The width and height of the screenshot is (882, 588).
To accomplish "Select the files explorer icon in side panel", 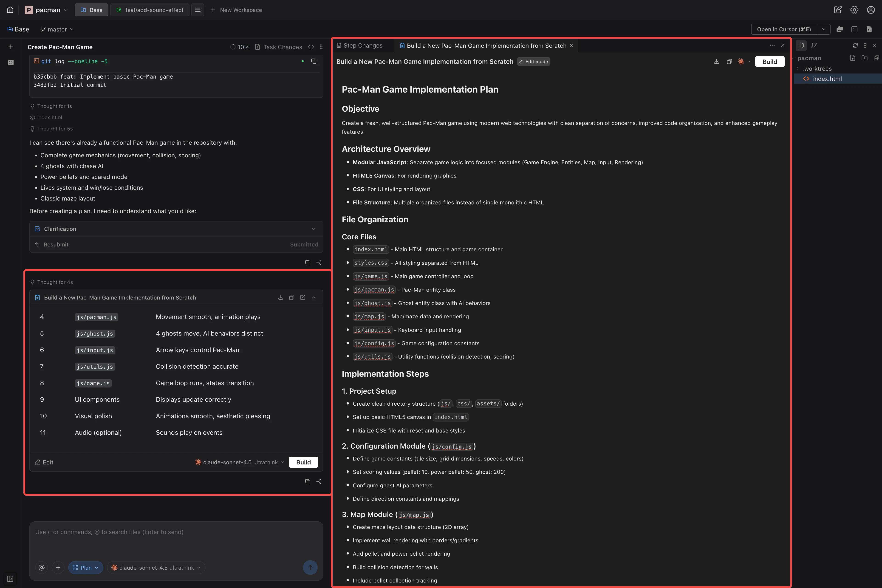I will click(801, 45).
